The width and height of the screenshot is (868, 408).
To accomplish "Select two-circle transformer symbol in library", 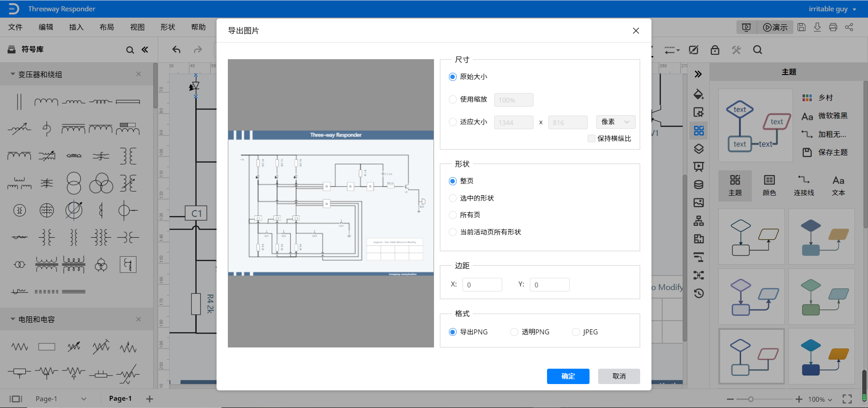I will pos(74,183).
